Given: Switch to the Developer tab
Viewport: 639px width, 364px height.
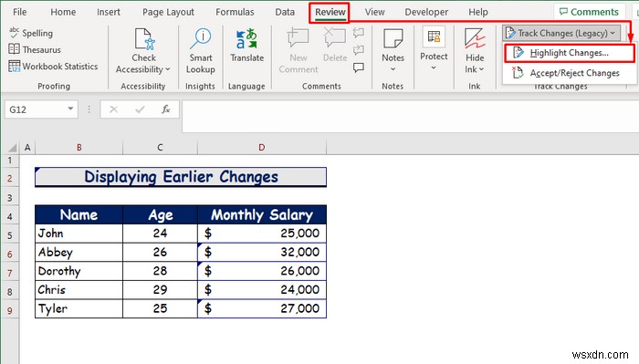Looking at the screenshot, I should pos(426,12).
